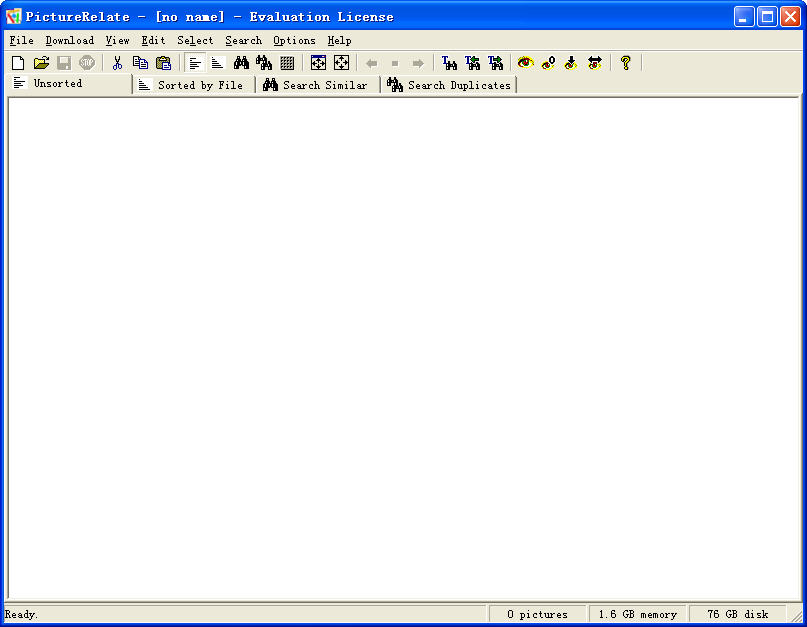Switch to the Sorted by File tab
The height and width of the screenshot is (627, 807).
click(x=194, y=85)
